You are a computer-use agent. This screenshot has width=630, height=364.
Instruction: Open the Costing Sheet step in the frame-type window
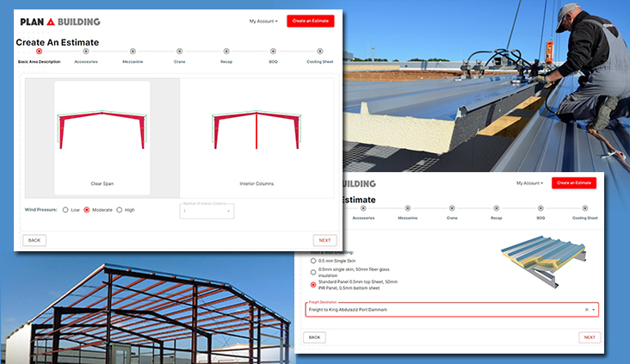pyautogui.click(x=320, y=51)
